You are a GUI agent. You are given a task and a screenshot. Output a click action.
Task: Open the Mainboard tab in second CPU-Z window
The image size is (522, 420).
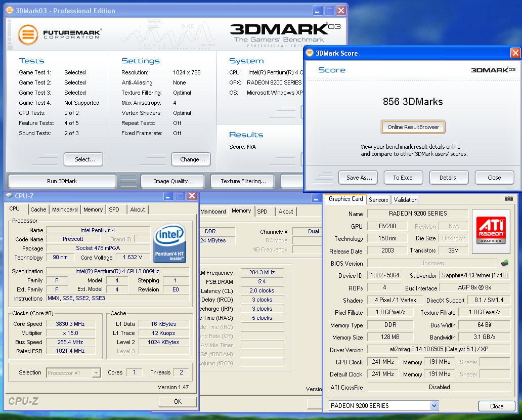click(213, 212)
